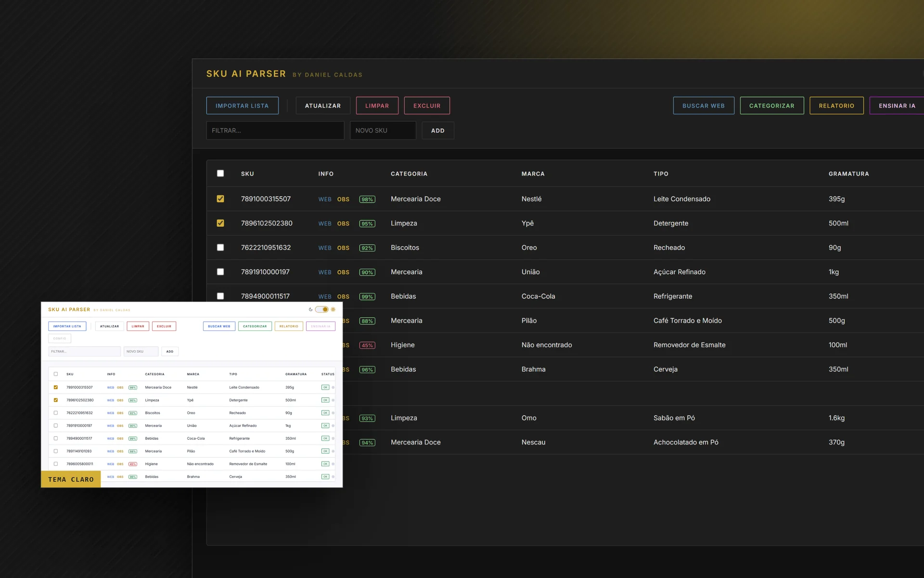Check SKU 7891910000197 row in dark window
The width and height of the screenshot is (924, 578).
point(220,272)
